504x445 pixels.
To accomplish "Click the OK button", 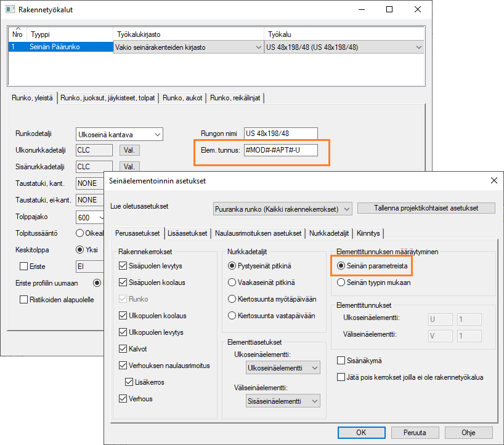I will (362, 433).
